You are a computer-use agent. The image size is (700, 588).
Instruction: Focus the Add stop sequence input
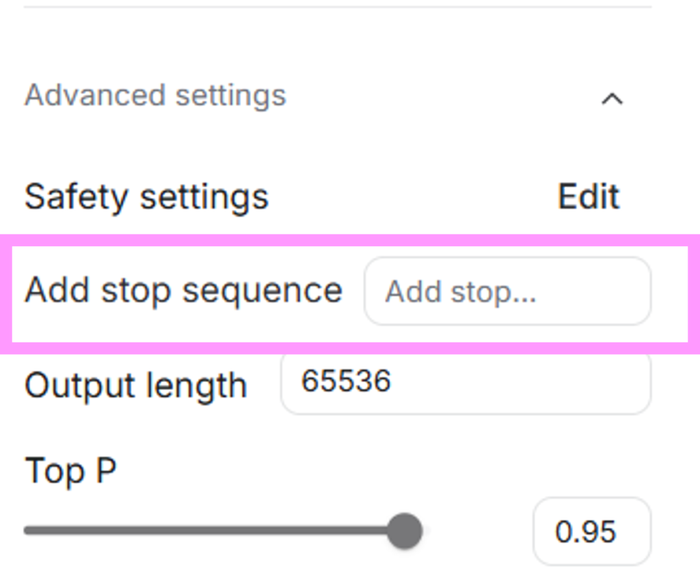pyautogui.click(x=507, y=291)
